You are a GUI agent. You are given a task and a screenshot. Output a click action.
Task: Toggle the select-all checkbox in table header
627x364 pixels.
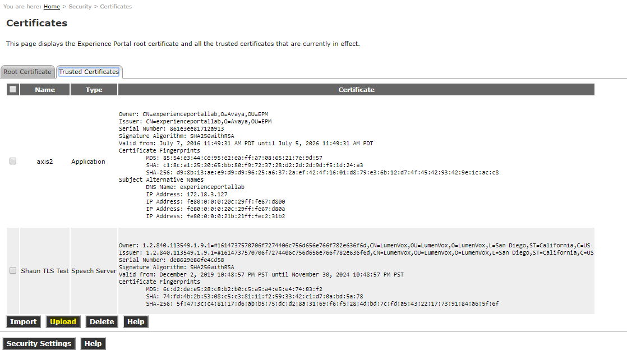pos(13,89)
